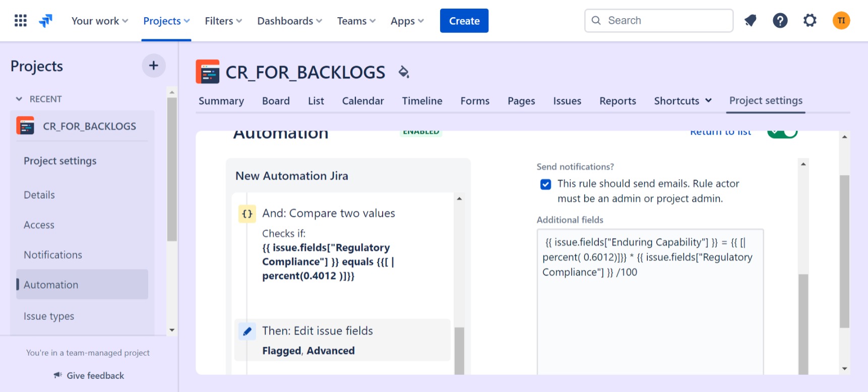Click the page scrollbar up arrow
Screen dimensions: 868x392
[845, 137]
